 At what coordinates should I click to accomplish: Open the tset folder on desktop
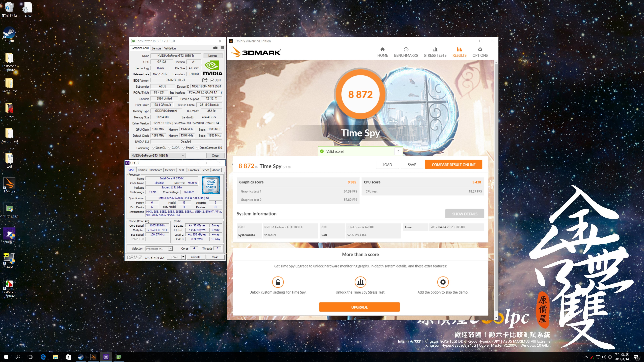click(x=9, y=160)
